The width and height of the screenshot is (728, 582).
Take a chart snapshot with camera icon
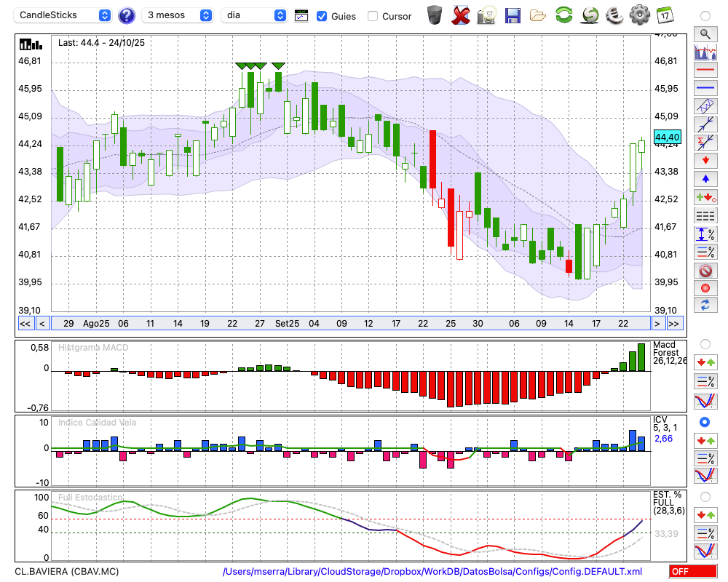point(487,15)
